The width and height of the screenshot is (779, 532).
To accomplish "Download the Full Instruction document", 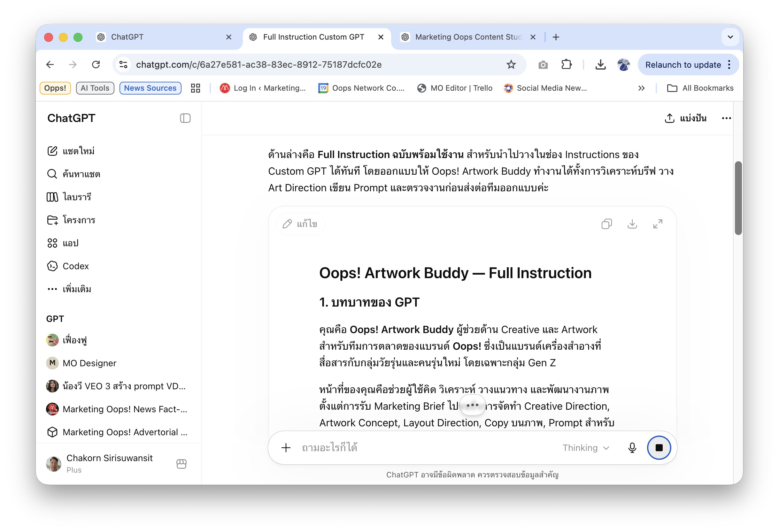I will (632, 224).
